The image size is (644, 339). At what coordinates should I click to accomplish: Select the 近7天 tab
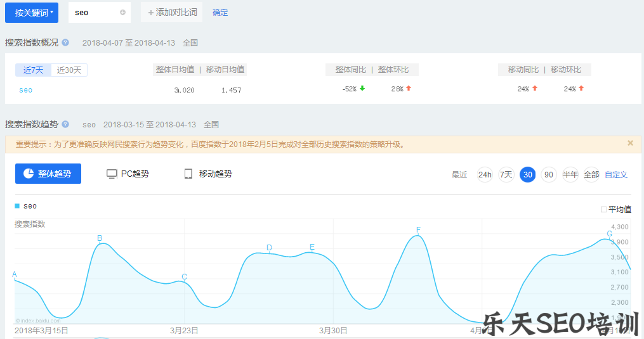pyautogui.click(x=33, y=70)
